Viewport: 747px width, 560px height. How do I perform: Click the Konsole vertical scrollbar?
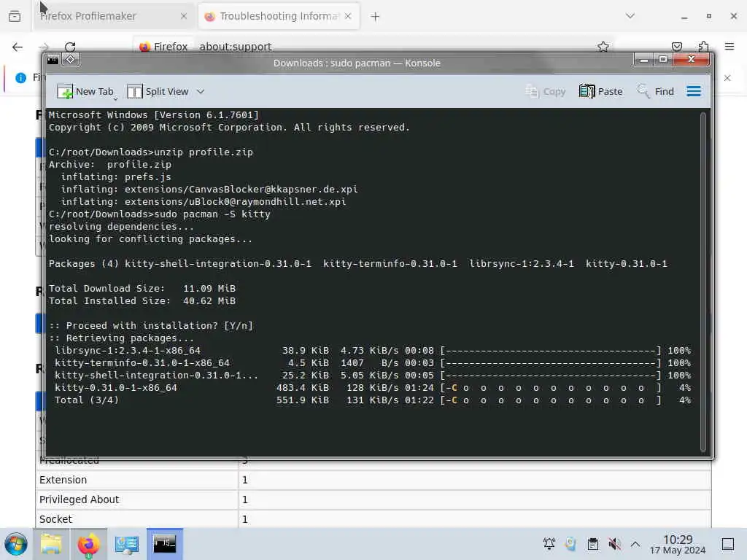(x=703, y=282)
